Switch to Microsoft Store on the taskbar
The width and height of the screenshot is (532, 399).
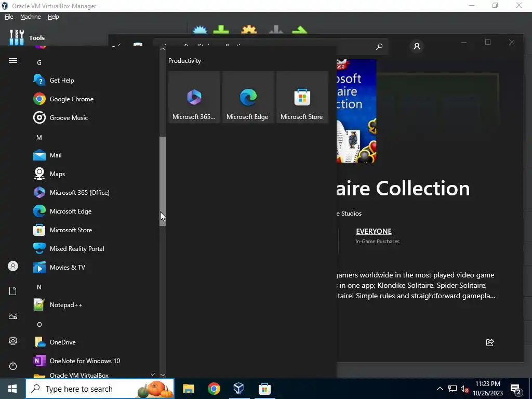(x=264, y=389)
